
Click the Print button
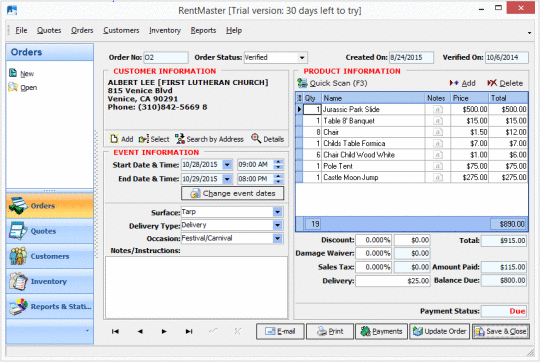point(330,331)
